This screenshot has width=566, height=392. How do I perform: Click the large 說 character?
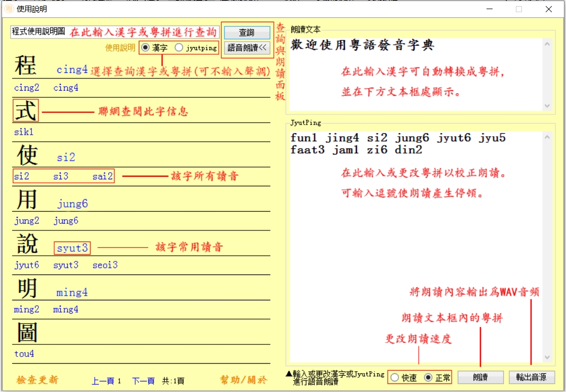coord(27,244)
